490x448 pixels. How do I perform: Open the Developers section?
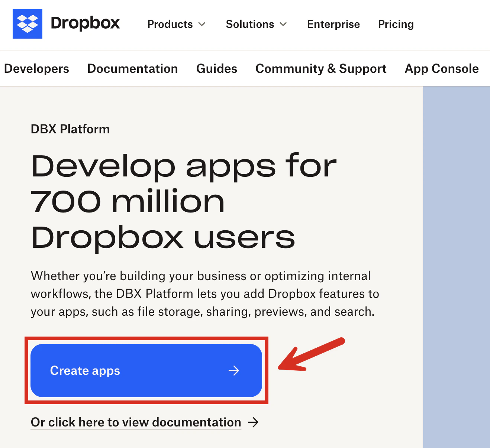[x=36, y=68]
